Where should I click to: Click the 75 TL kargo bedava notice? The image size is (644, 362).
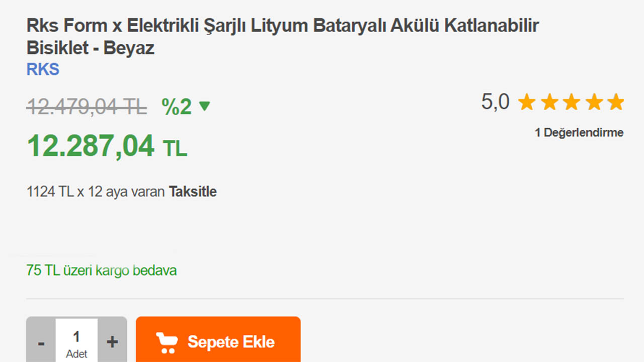102,270
